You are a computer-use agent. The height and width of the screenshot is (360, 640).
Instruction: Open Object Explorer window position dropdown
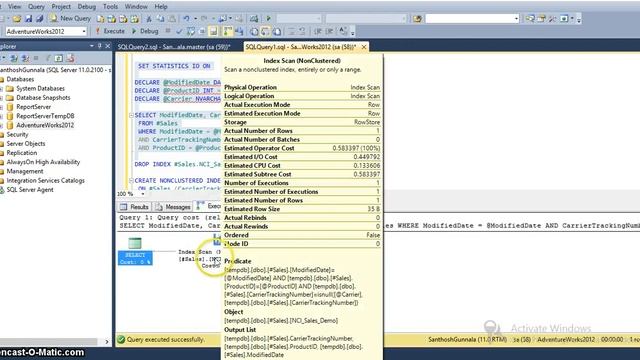click(x=91, y=46)
